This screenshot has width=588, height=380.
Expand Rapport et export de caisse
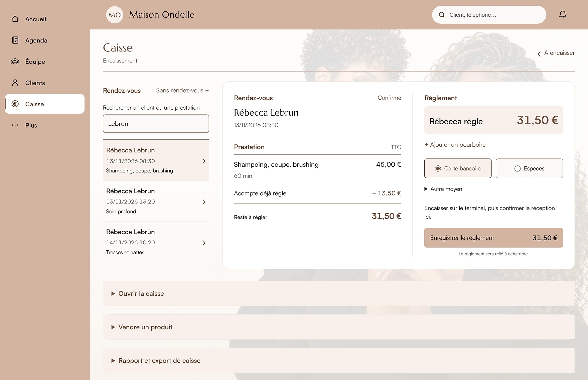coord(339,360)
